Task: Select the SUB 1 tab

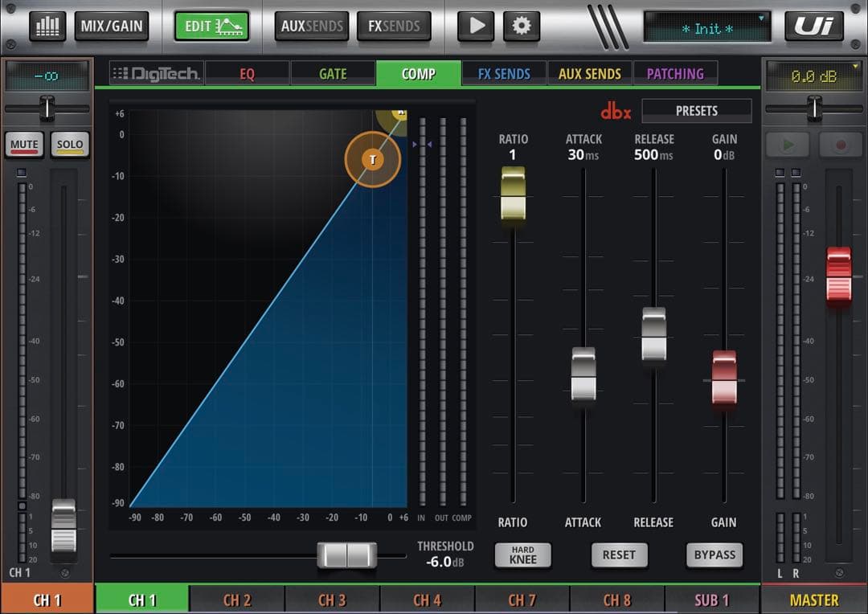Action: tap(712, 600)
